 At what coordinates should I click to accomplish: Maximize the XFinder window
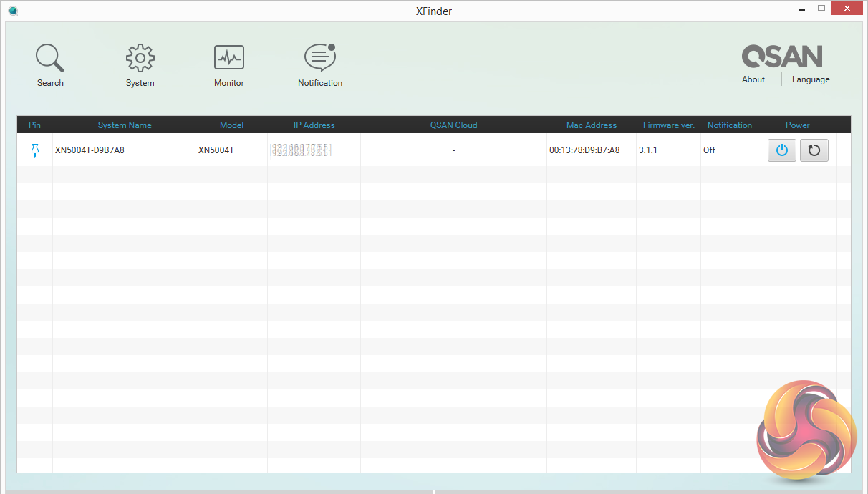click(x=821, y=9)
